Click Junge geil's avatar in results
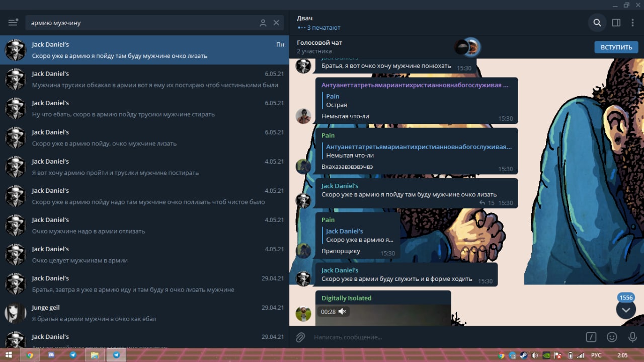644x362 pixels. point(15,313)
